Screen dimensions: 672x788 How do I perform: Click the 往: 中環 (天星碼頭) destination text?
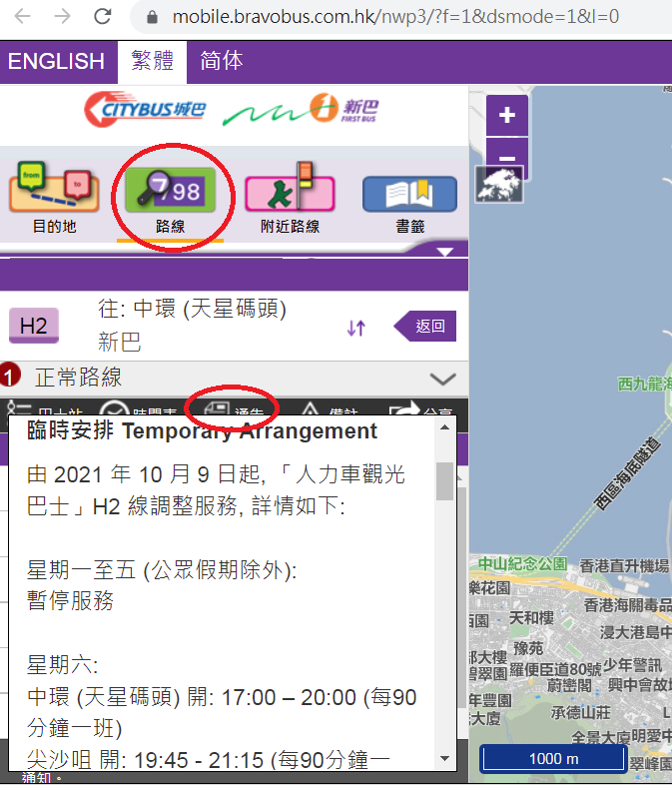[x=192, y=309]
